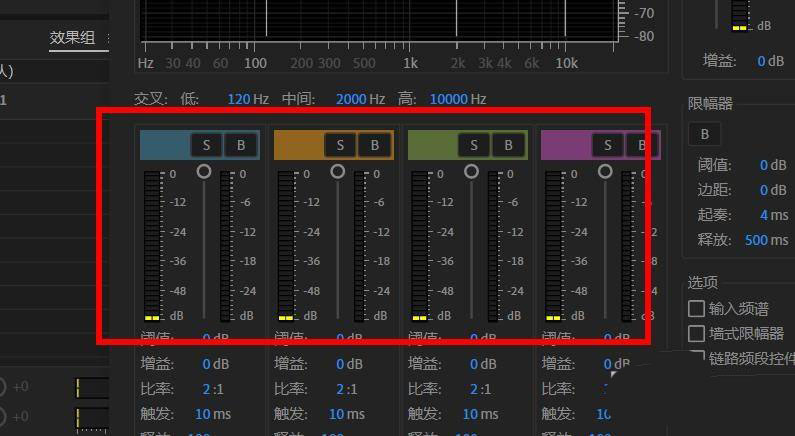This screenshot has height=436, width=795.
Task: Bypass the orange band
Action: 375,145
